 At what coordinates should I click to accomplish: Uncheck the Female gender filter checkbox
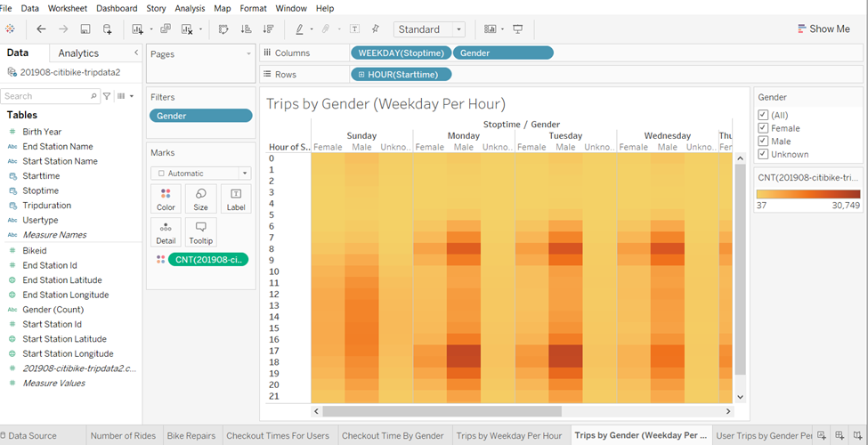763,128
